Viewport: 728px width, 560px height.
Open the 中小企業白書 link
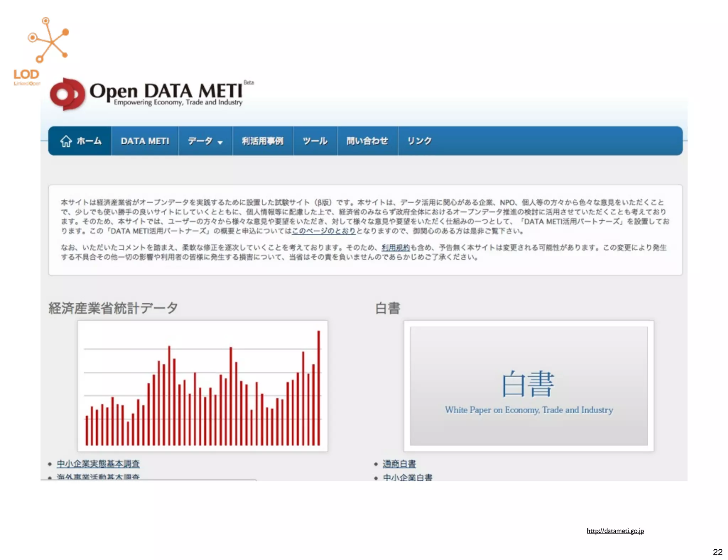408,477
